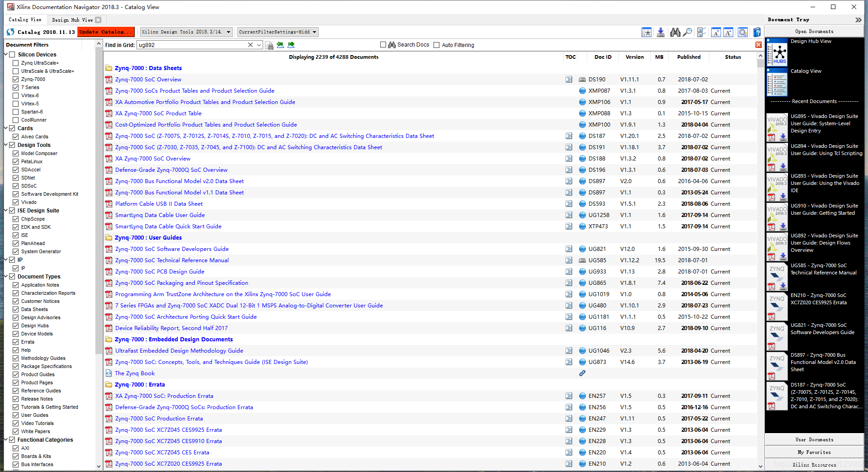This screenshot has width=868, height=472.
Task: Open TOC icon for UG1046 methodology guide
Action: coord(569,351)
